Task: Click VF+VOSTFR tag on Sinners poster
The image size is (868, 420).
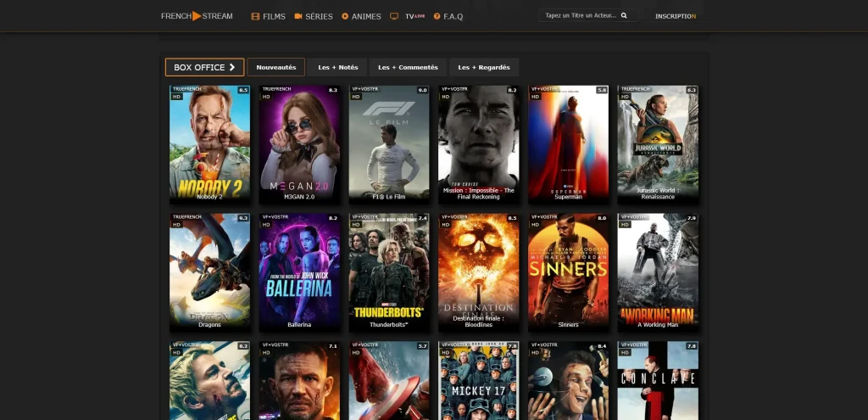Action: click(543, 216)
